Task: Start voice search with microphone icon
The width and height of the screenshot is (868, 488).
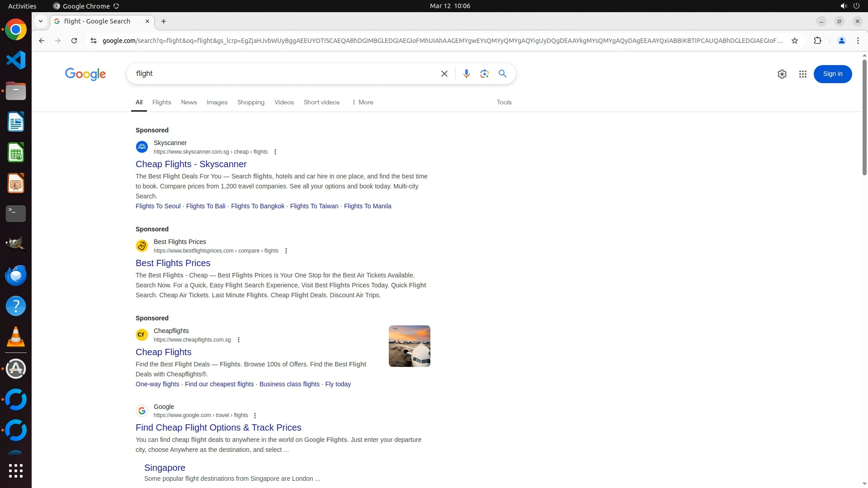Action: 466,74
